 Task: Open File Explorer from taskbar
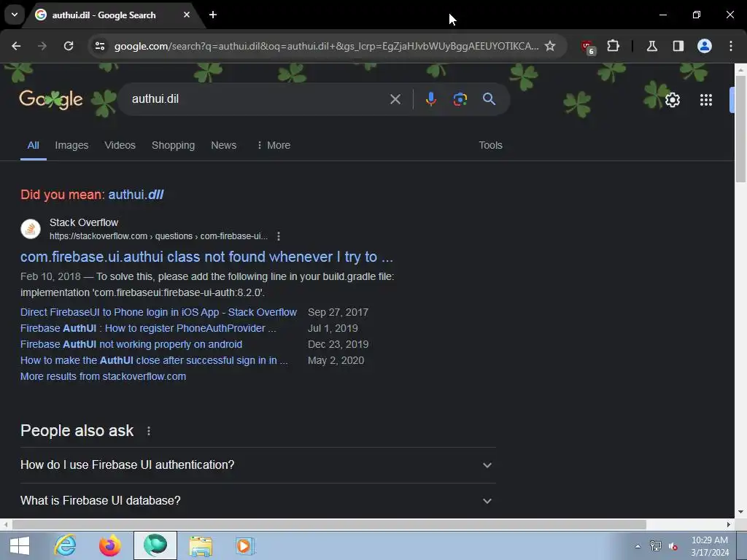(x=201, y=545)
